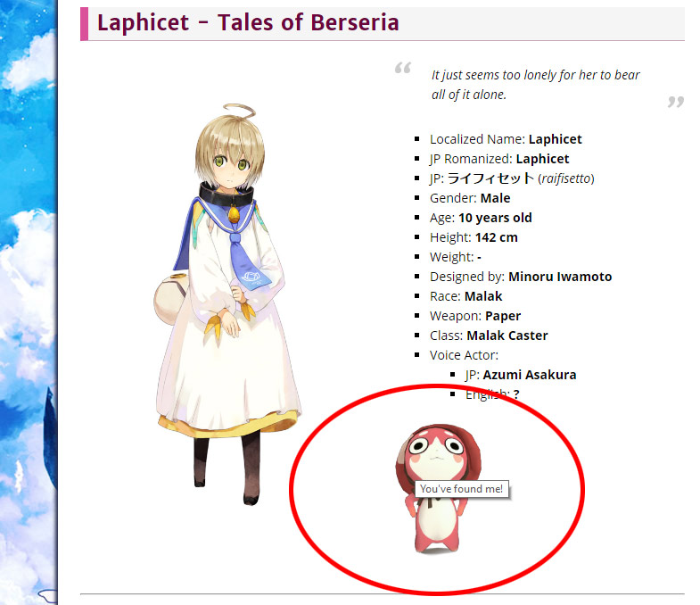This screenshot has height=605, width=700.
Task: Click "Age: 10 years old" entry
Action: coord(481,218)
